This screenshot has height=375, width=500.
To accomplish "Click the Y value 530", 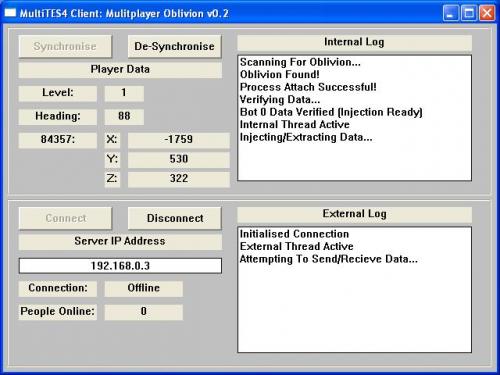I will tap(179, 159).
